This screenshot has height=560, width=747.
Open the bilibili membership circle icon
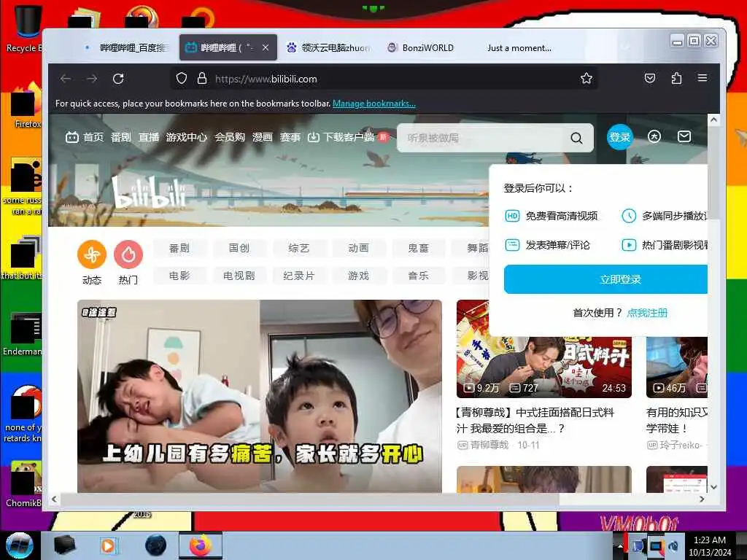[654, 137]
